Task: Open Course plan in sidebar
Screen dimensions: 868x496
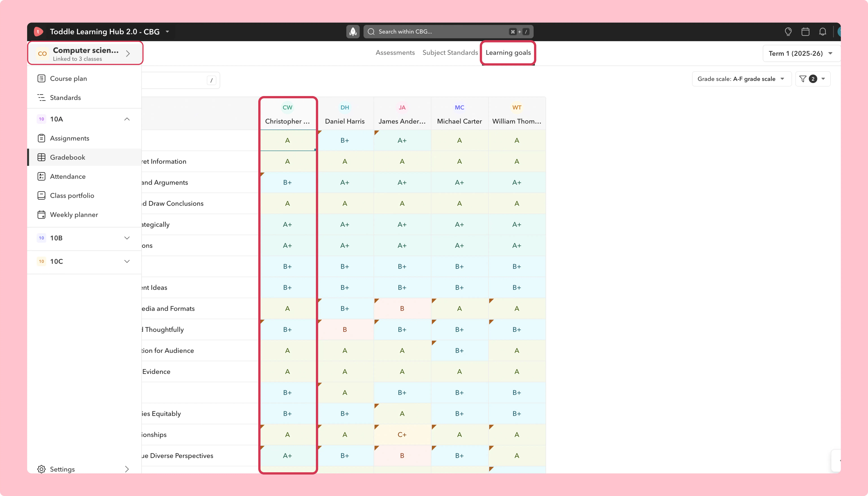Action: click(84, 78)
